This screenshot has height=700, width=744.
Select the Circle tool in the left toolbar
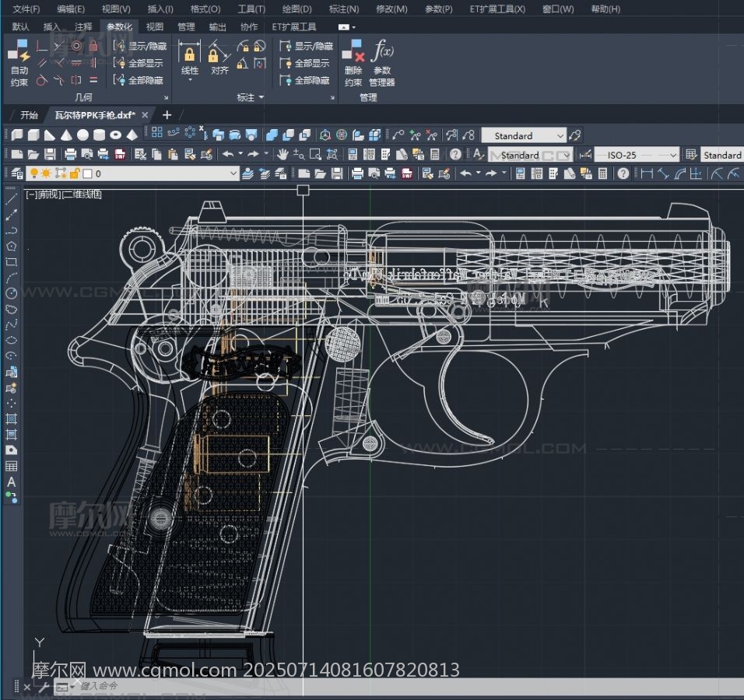pos(11,293)
